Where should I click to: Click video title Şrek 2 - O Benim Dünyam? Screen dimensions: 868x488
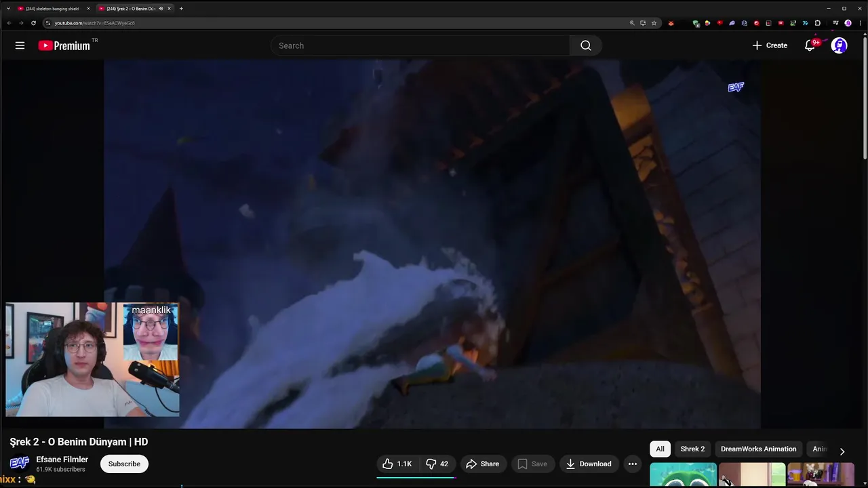pos(79,442)
